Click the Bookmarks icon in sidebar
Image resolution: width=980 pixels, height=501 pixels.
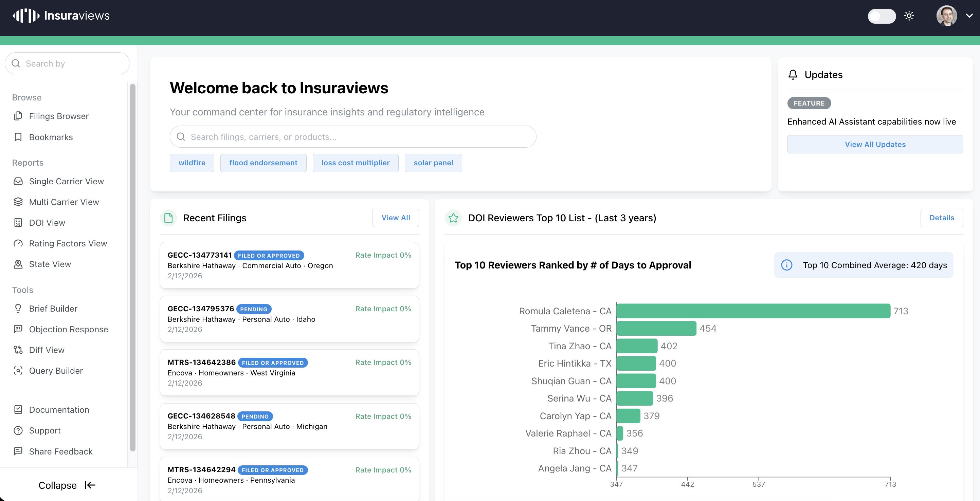(x=18, y=137)
